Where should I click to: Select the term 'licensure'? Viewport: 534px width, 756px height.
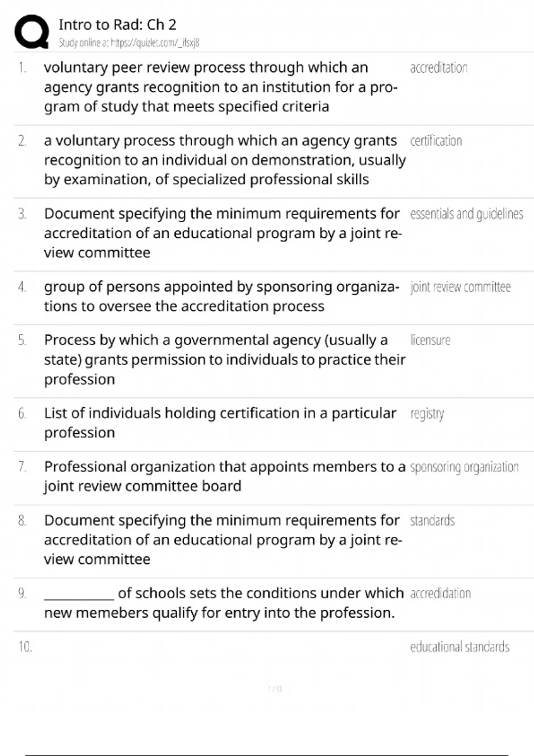pos(430,340)
